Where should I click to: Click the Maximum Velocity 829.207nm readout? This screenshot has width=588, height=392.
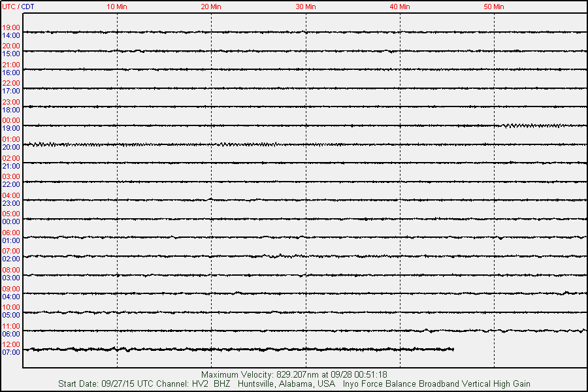click(x=294, y=374)
